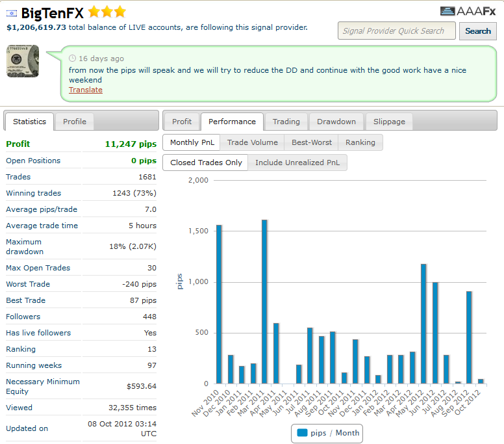
Task: Click the second gold rating star
Action: 107,12
